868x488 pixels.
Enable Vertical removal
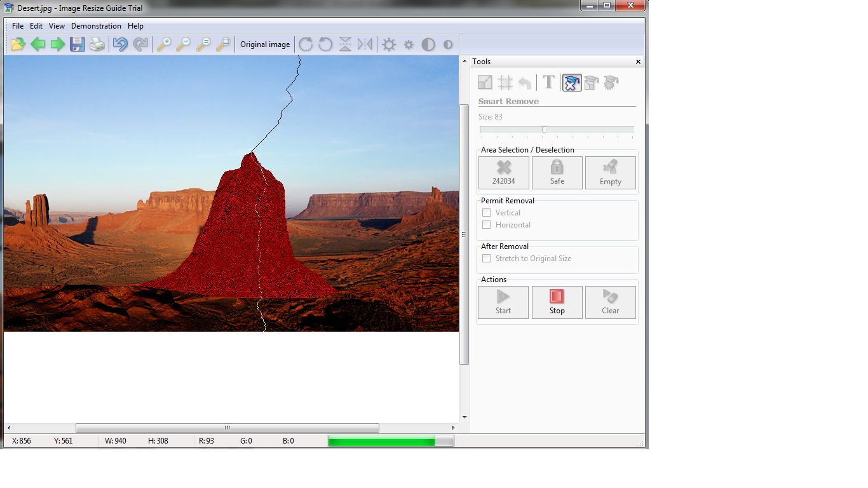(486, 212)
